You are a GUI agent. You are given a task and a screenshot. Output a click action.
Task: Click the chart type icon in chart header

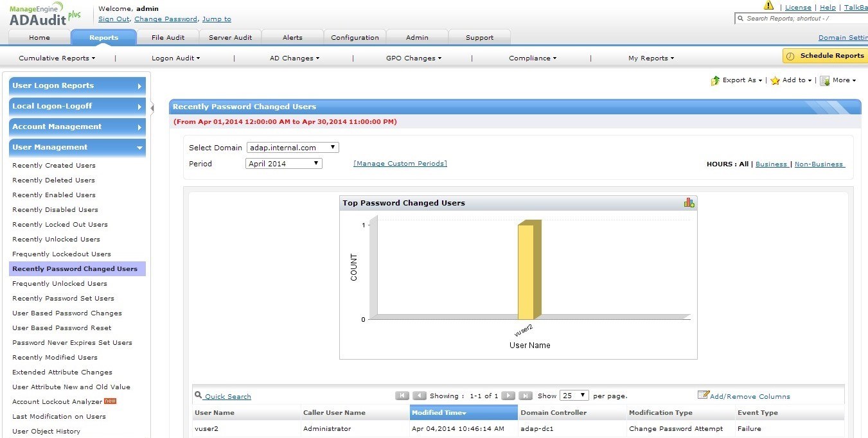689,203
